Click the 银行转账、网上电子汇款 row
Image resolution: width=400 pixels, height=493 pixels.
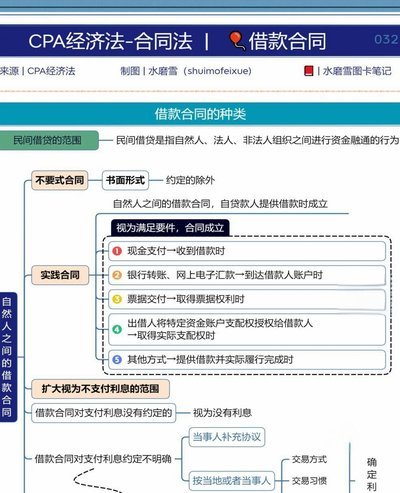[x=247, y=275]
